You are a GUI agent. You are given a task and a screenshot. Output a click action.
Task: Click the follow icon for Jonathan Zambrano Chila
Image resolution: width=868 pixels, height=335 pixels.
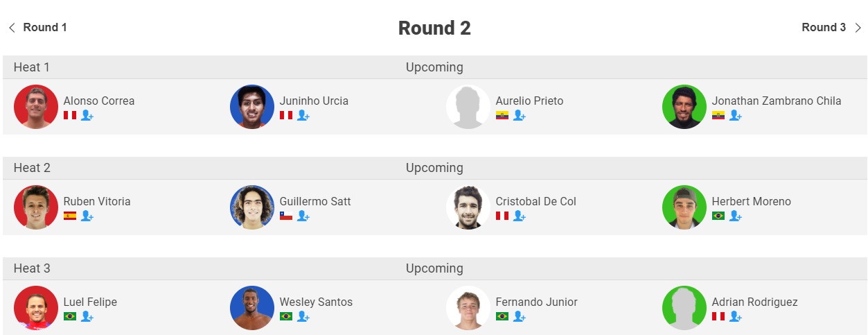point(736,115)
